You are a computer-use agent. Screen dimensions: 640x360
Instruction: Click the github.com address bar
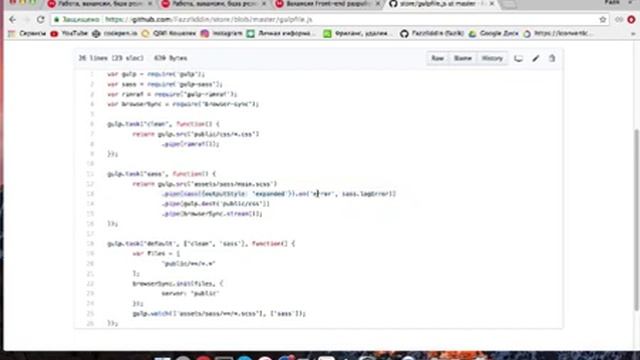pyautogui.click(x=331, y=20)
